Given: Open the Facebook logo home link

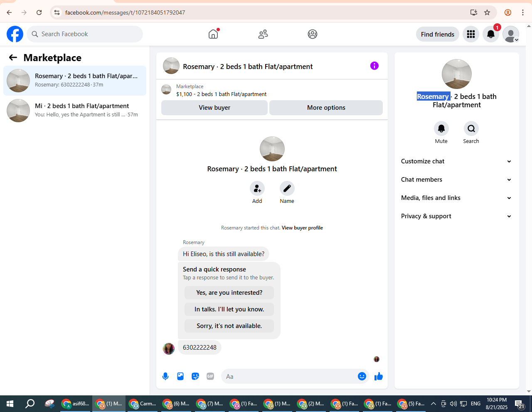Looking at the screenshot, I should click(15, 34).
